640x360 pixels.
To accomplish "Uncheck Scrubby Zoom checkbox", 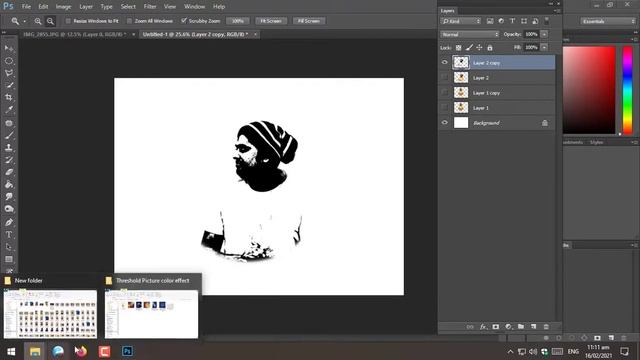I will 184,20.
